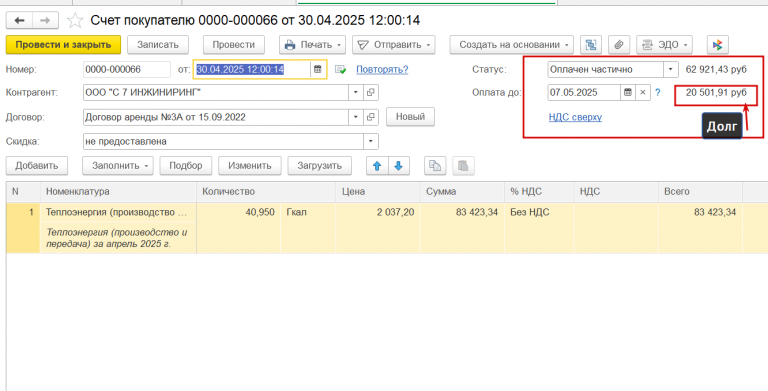Screen dimensions: 768x391
Task: Click Количество column header
Action: click(x=266, y=192)
